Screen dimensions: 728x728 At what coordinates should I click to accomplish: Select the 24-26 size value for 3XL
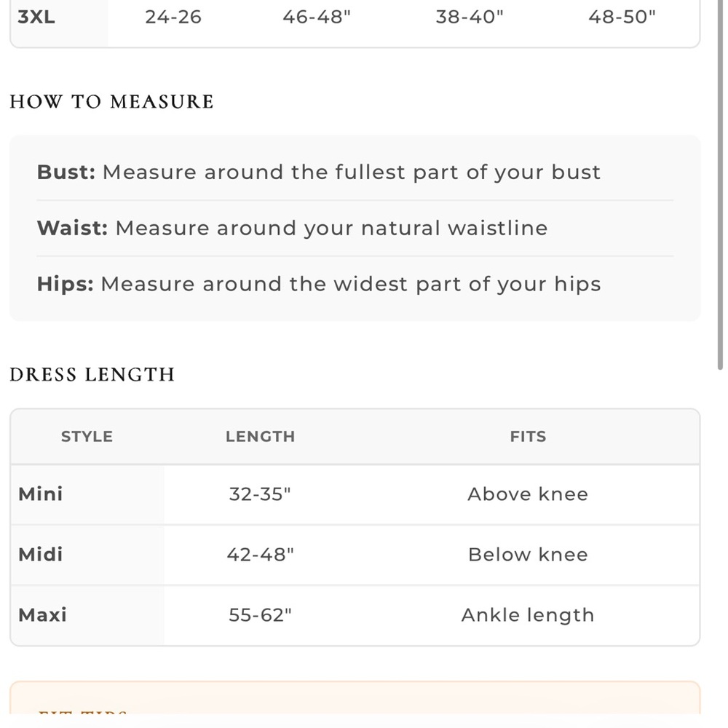pos(173,17)
